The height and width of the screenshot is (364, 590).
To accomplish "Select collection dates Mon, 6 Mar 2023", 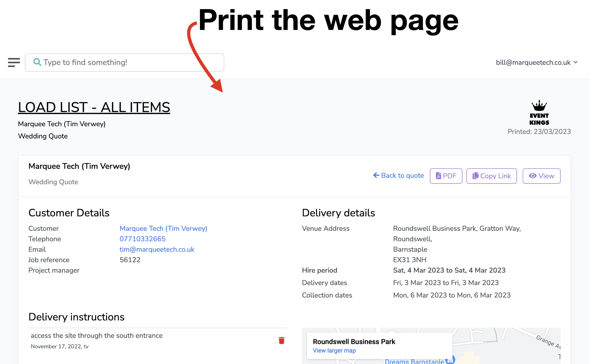I will [x=452, y=295].
